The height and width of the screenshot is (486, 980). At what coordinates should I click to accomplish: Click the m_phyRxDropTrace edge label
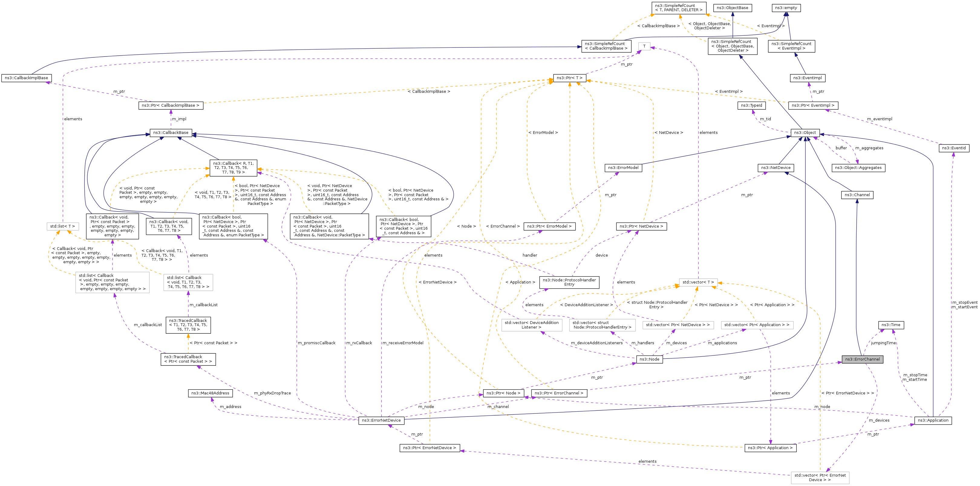click(x=272, y=393)
